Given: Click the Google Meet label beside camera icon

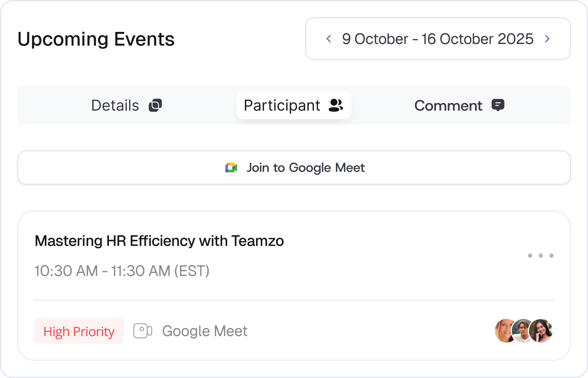Looking at the screenshot, I should click(205, 331).
